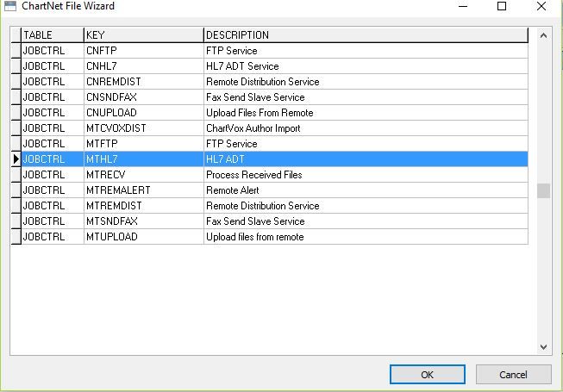Viewport: 563px width, 392px height.
Task: Click the TABLE column header
Action: tap(53, 35)
